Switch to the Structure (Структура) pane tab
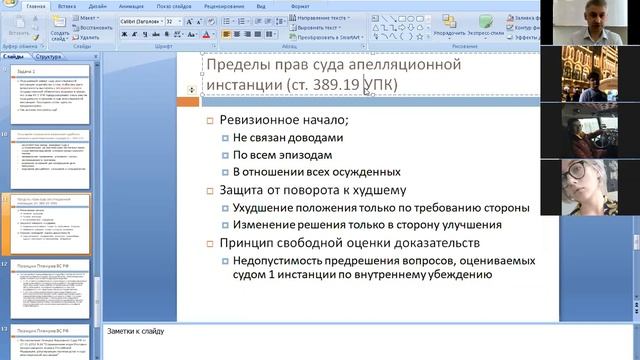640x360 pixels. click(48, 57)
